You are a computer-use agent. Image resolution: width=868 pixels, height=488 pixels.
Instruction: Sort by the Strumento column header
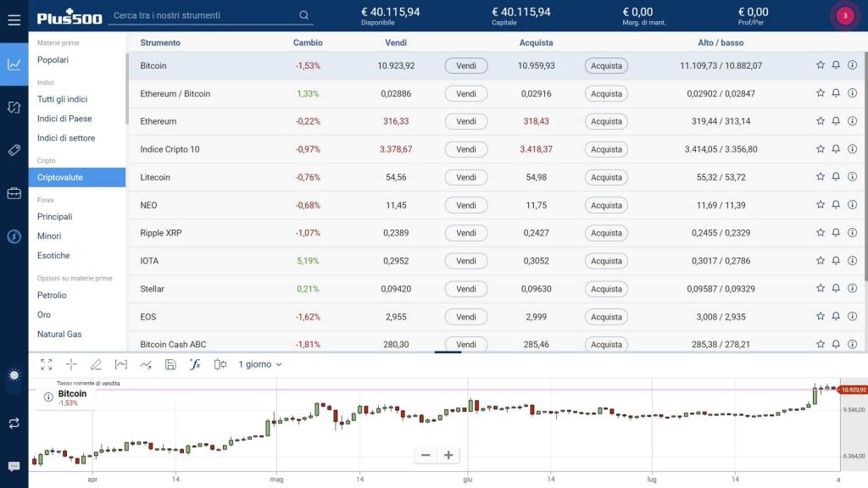(x=160, y=42)
